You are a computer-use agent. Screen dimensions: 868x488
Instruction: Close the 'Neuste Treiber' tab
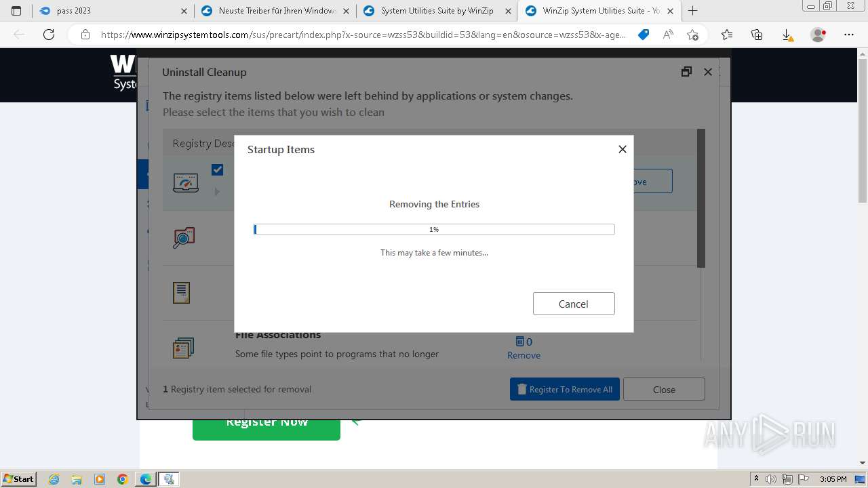pos(347,11)
